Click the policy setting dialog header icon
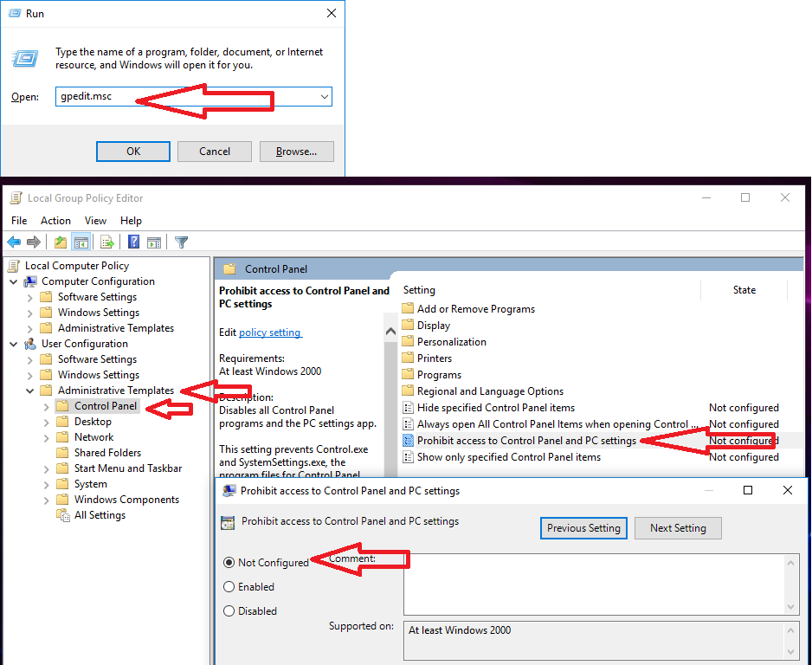Screen dimensions: 812x665 tap(228, 523)
